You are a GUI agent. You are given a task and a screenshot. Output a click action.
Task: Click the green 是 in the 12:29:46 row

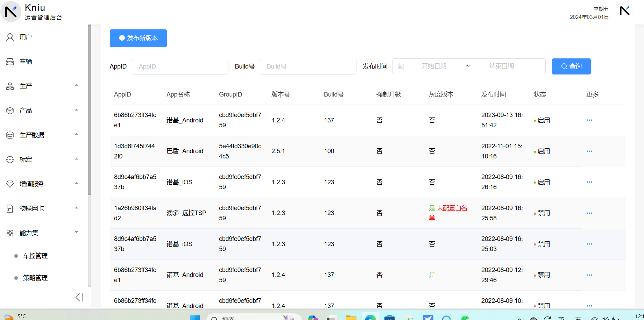(x=432, y=275)
